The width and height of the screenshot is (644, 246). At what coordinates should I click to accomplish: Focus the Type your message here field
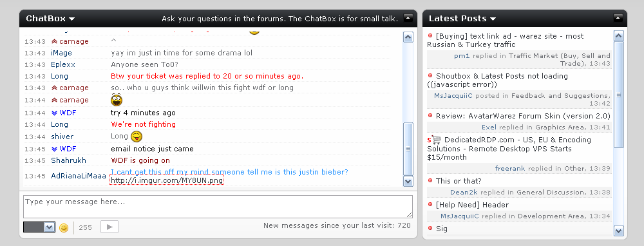218,207
